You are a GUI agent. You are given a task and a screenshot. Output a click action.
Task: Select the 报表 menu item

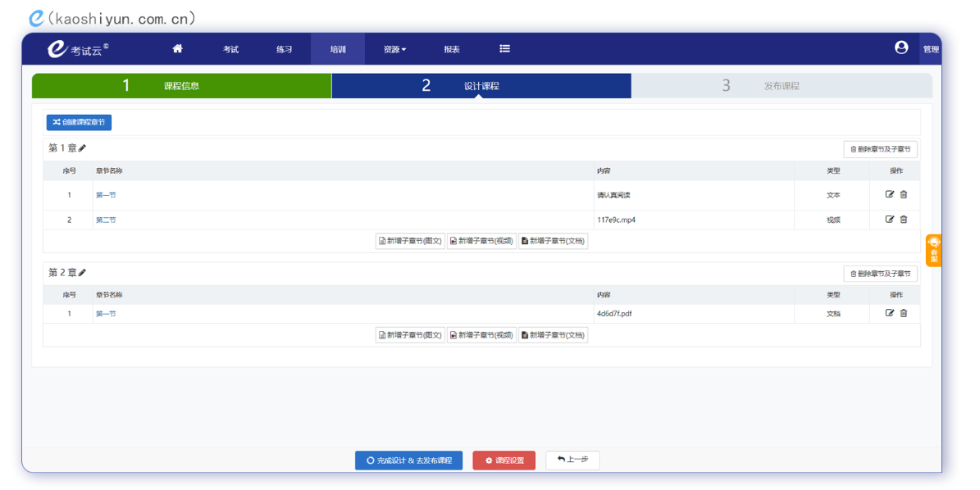(x=450, y=48)
